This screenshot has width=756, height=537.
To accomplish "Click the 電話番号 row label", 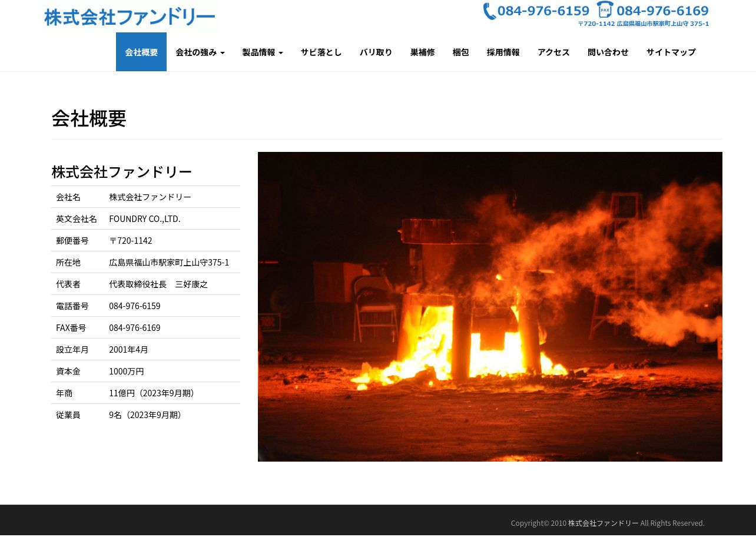I will (72, 306).
